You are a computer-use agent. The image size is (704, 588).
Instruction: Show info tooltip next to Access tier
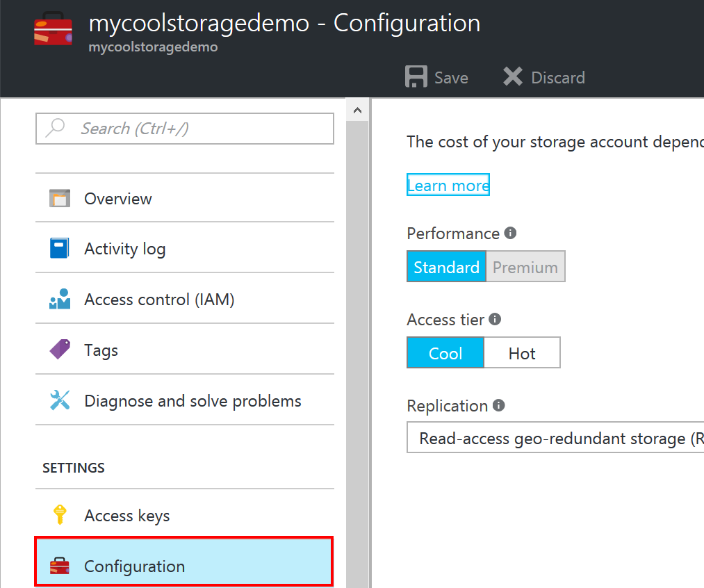click(x=495, y=319)
